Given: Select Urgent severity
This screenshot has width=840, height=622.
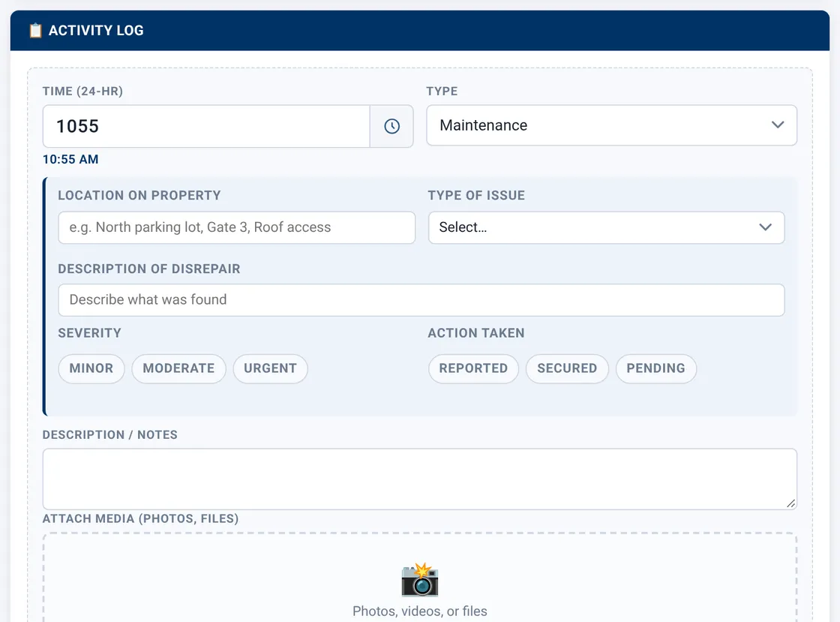Looking at the screenshot, I should (x=270, y=368).
